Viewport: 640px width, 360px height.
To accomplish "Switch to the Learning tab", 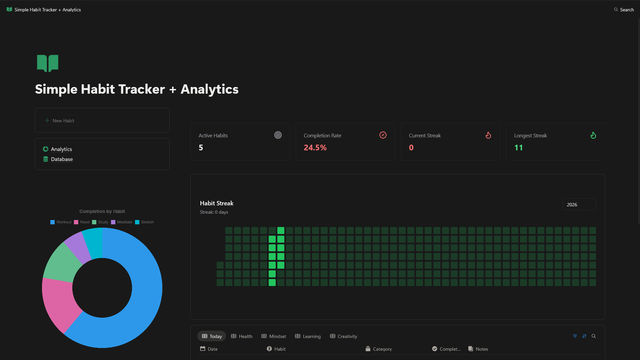I will click(x=308, y=336).
